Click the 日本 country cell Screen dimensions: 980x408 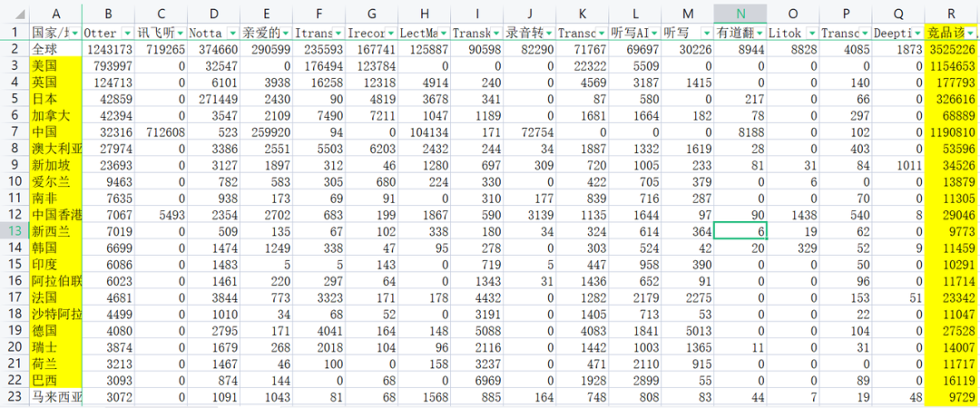click(55, 98)
